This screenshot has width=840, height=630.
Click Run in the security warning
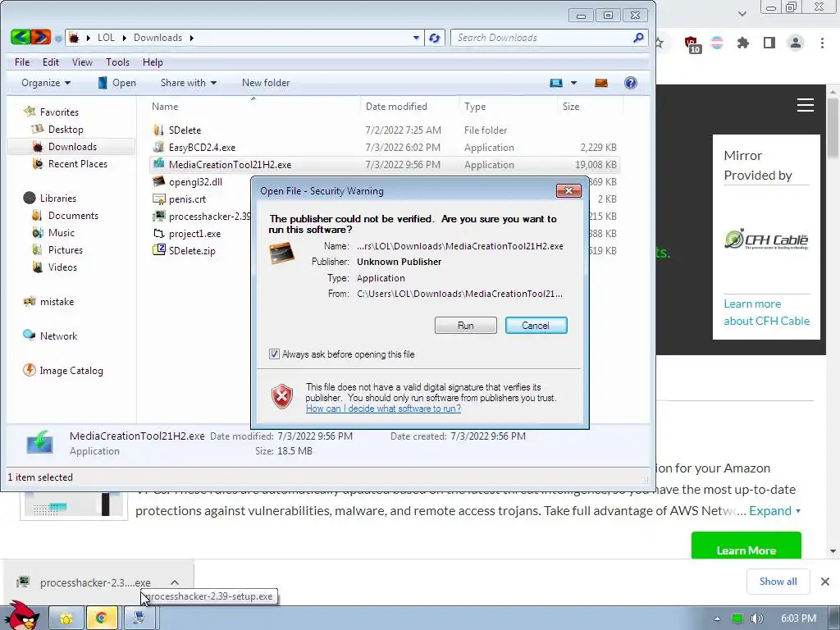point(466,325)
